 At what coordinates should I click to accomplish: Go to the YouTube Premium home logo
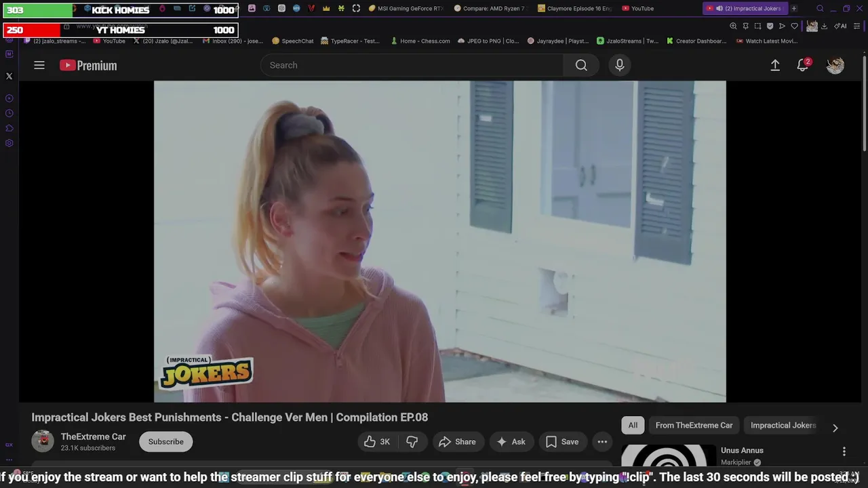pyautogui.click(x=88, y=65)
